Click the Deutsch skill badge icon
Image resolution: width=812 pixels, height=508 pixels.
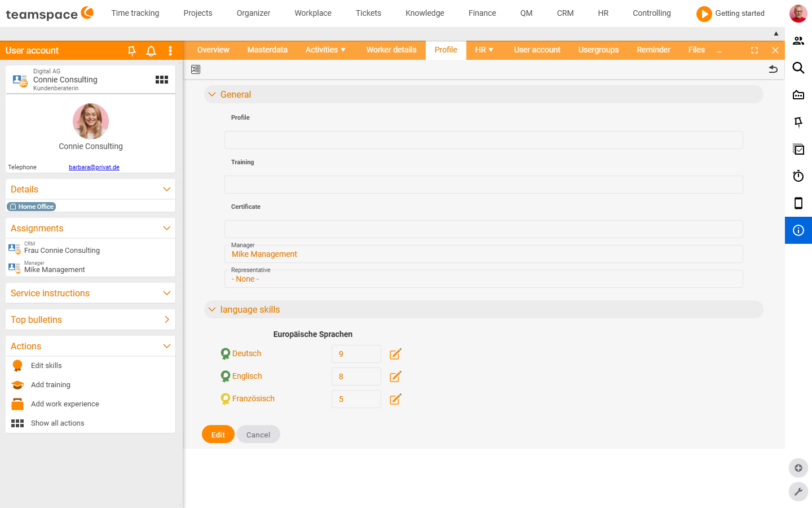[226, 354]
